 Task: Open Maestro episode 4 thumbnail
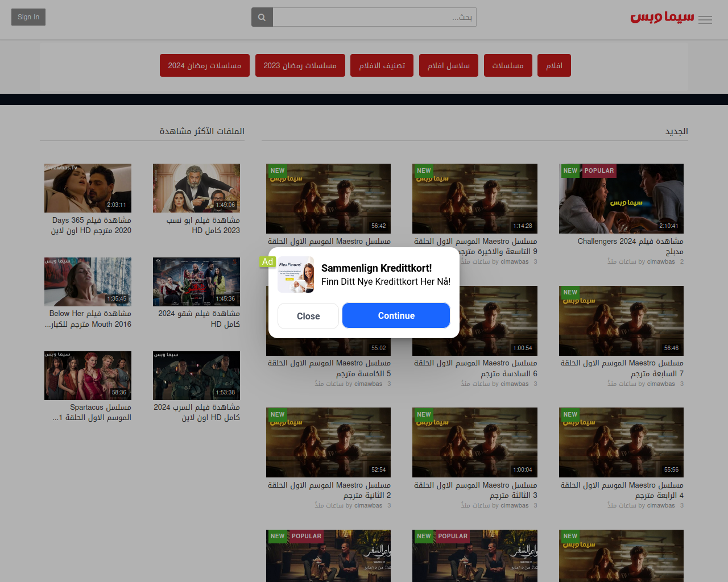coord(621,442)
